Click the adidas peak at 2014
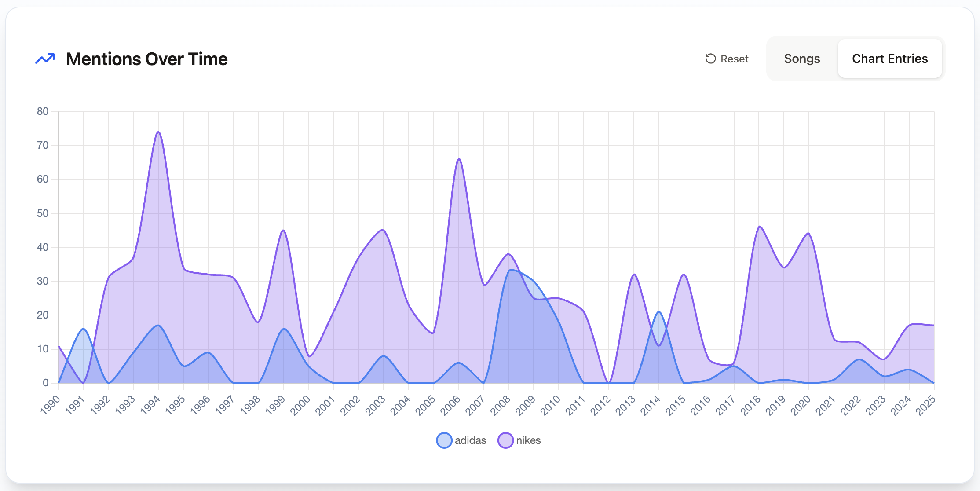 pos(659,312)
